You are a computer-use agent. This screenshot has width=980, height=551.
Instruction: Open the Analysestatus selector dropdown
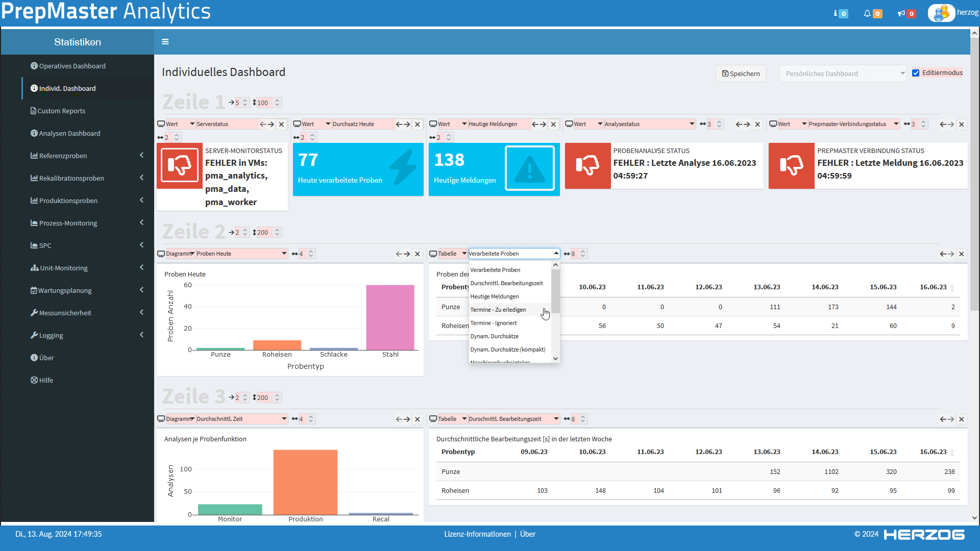click(x=650, y=124)
